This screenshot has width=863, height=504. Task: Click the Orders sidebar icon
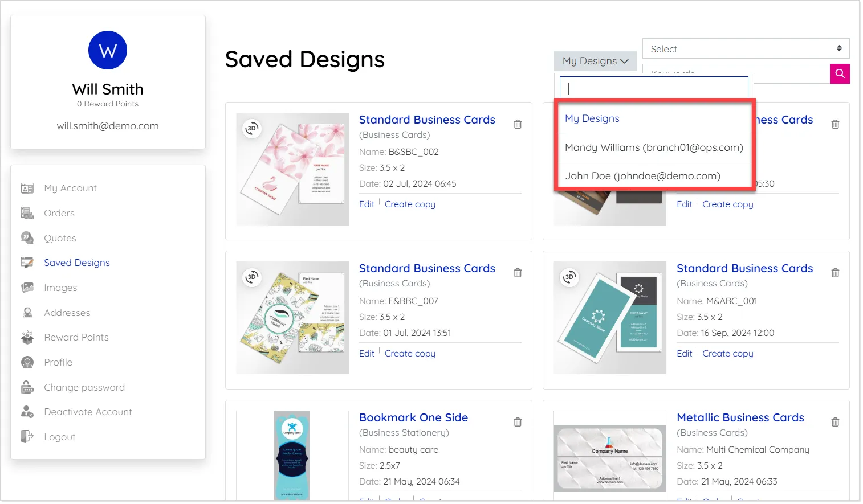pyautogui.click(x=27, y=213)
